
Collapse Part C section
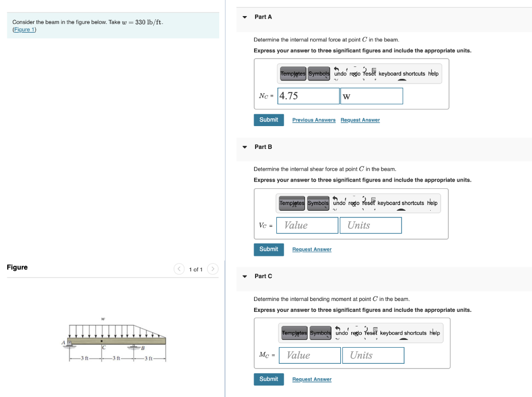click(x=245, y=276)
